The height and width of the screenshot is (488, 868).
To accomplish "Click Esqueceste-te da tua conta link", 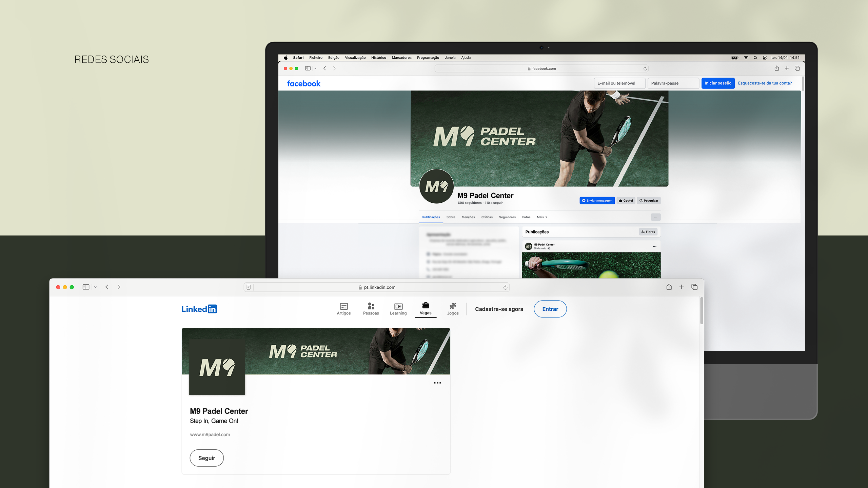I will 765,83.
